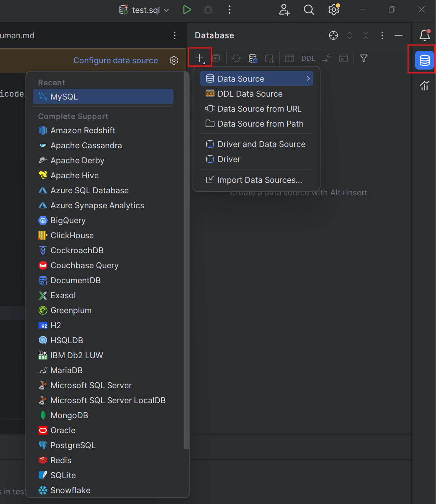Choose Apache Cassandra data source
The image size is (436, 504).
(x=103, y=145)
